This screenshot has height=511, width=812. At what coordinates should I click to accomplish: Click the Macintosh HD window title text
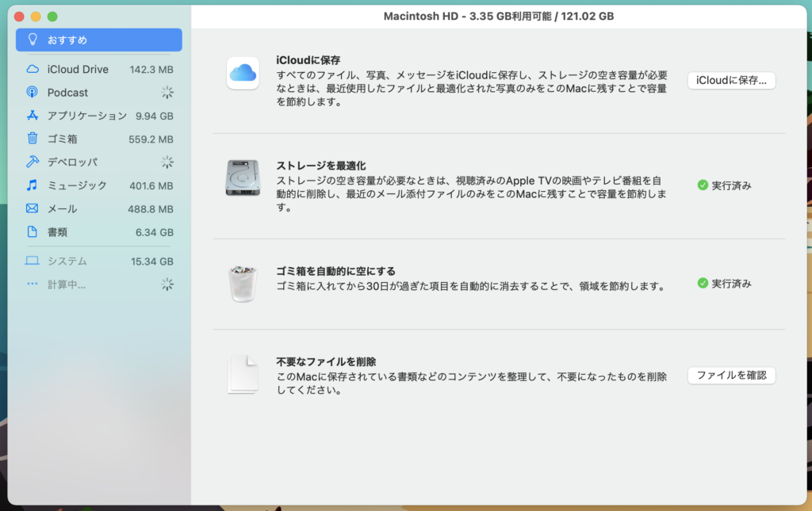pyautogui.click(x=499, y=16)
